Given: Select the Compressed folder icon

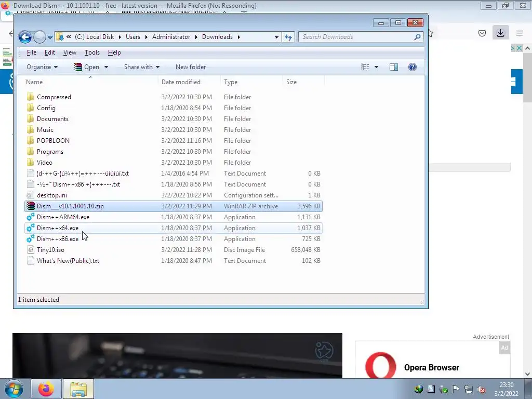Looking at the screenshot, I should [x=31, y=97].
